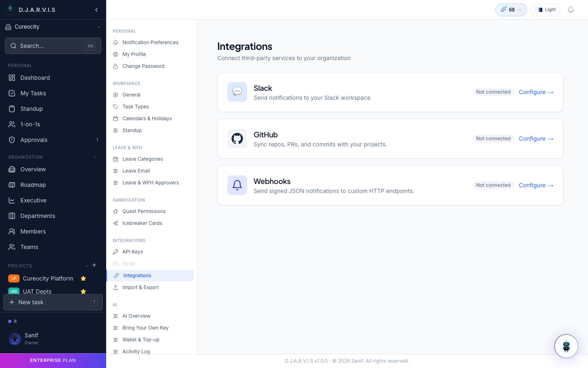588x368 pixels.
Task: Click the Executive chart icon
Action: pos(12,200)
